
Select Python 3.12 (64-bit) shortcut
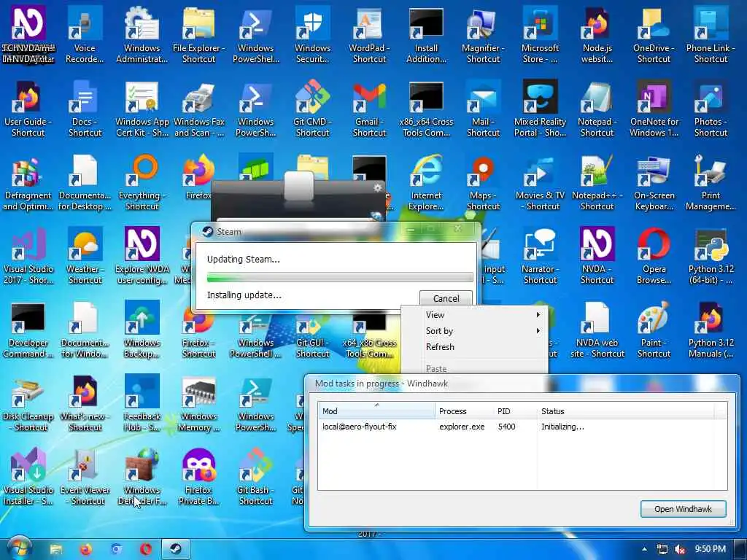click(711, 256)
